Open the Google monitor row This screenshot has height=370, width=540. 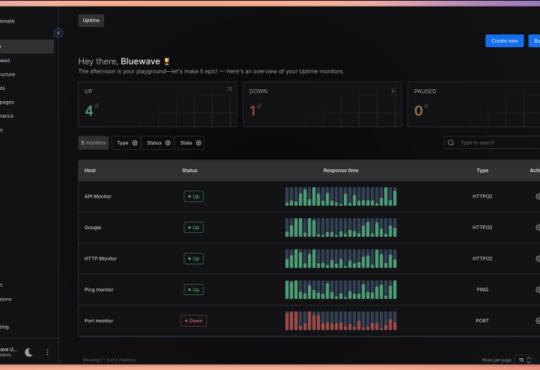(x=309, y=227)
